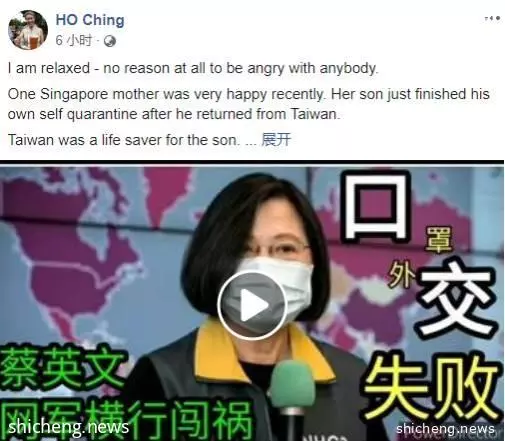Click the masked woman's face in thumbnail
The width and height of the screenshot is (505, 441).
[x=273, y=267]
